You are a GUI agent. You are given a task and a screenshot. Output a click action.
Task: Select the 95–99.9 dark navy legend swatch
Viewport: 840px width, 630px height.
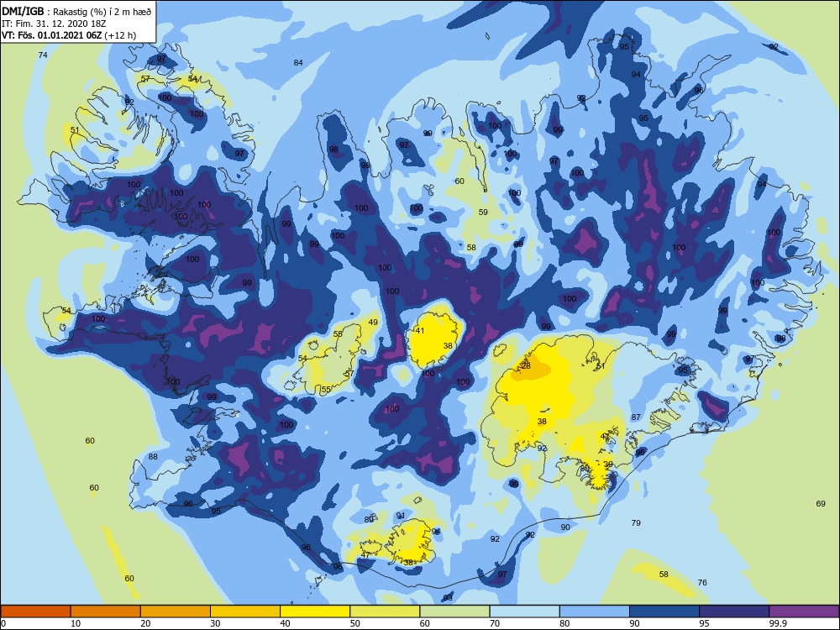point(734,612)
